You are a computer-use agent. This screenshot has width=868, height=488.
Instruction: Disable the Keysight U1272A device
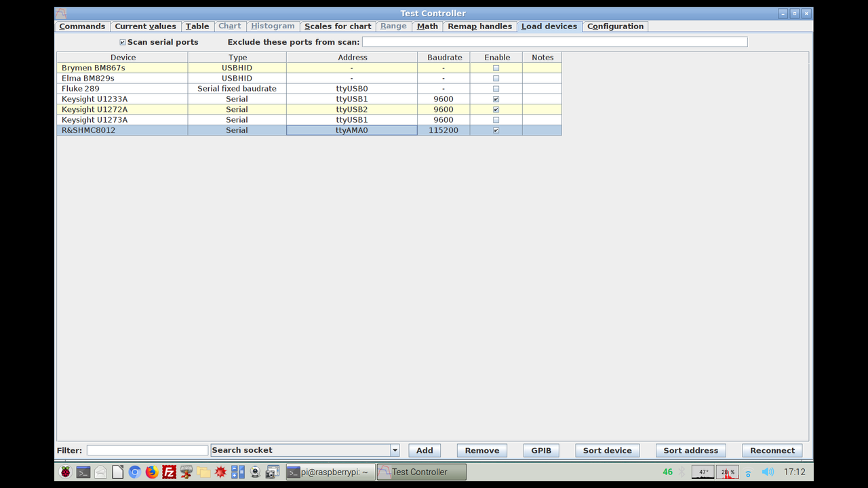click(496, 109)
